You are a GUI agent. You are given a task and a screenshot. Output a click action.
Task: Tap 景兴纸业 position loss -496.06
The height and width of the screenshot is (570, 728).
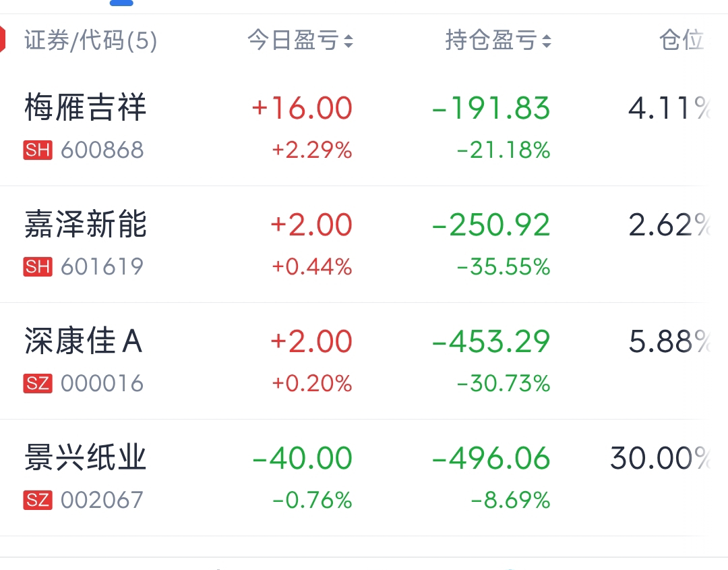tap(491, 459)
